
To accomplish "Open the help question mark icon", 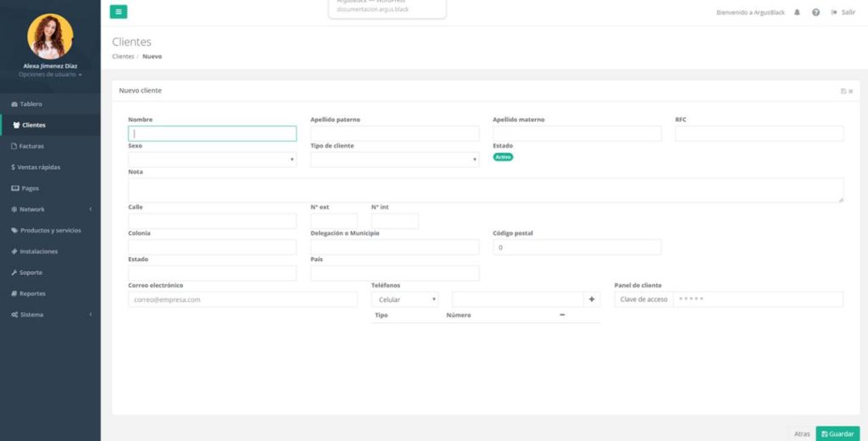I will coord(815,12).
